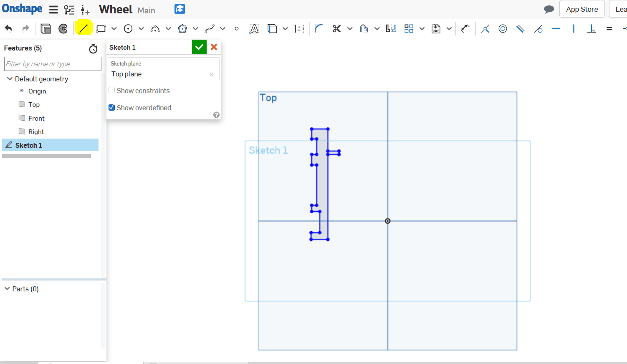Viewport: 627px width, 364px height.
Task: Click the education graduation cap badge
Action: coord(180,9)
